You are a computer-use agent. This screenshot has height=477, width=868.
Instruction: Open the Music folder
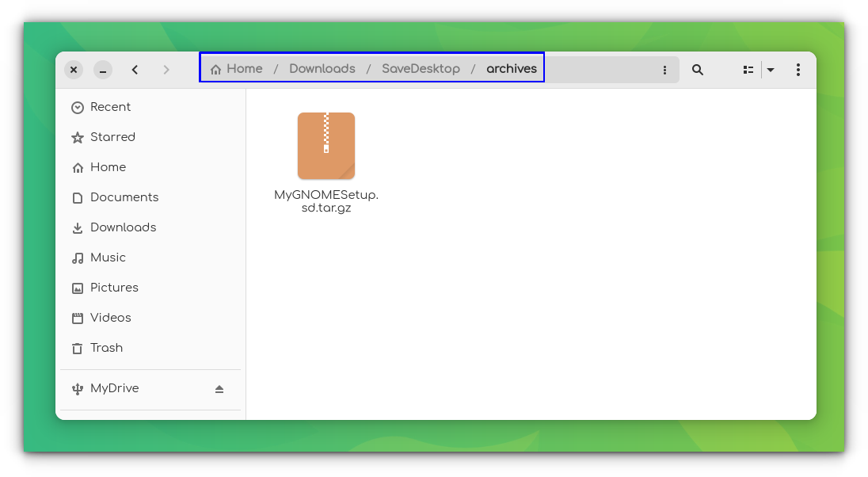(x=108, y=258)
